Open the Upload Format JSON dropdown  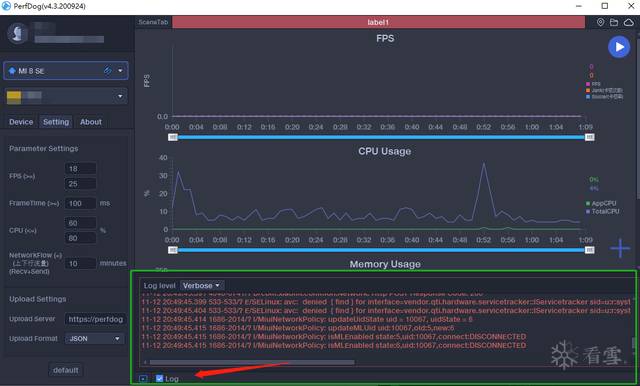[x=95, y=339]
